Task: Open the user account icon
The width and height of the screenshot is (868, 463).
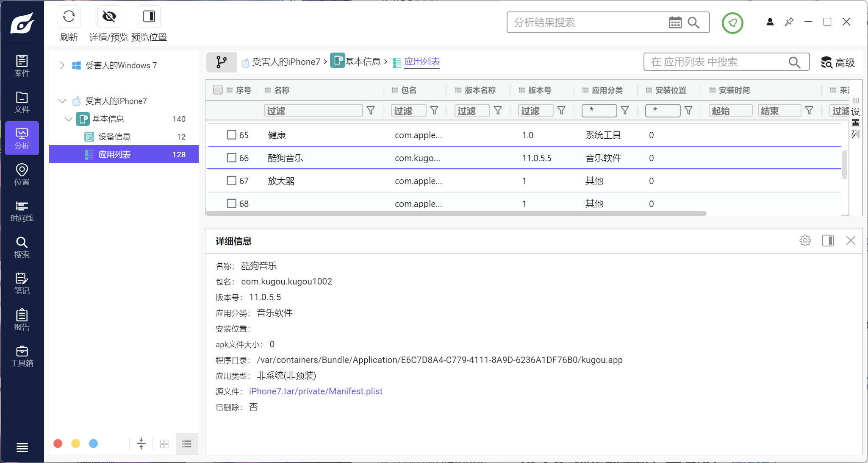Action: (770, 22)
